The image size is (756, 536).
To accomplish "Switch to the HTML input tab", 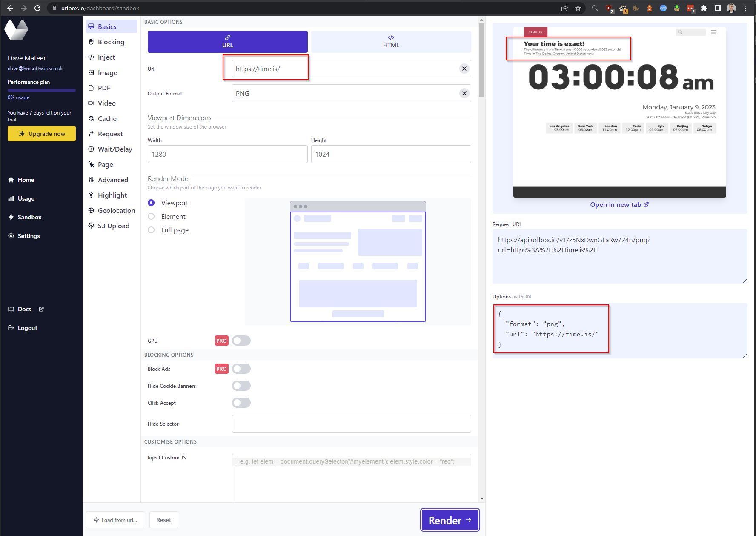I will click(x=391, y=41).
